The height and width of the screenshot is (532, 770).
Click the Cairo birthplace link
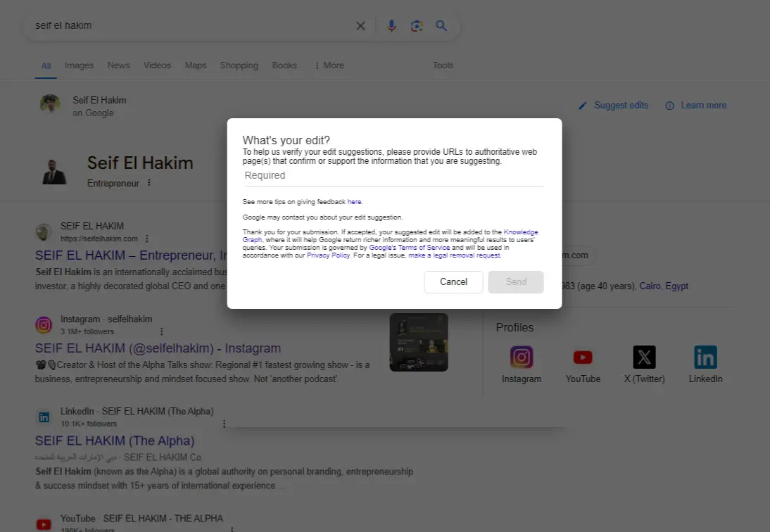(650, 286)
